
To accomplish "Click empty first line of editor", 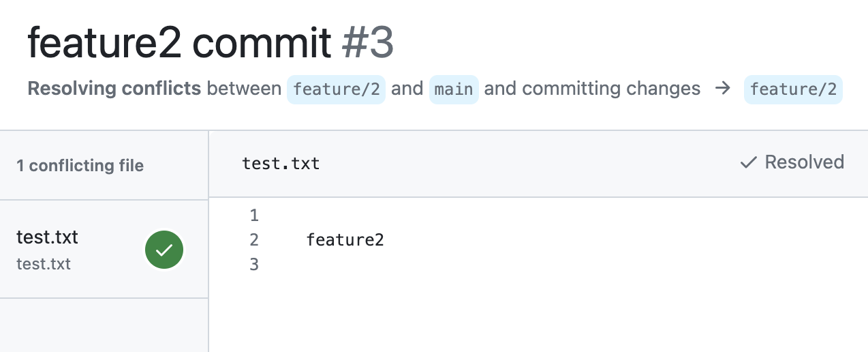I will tap(477, 216).
